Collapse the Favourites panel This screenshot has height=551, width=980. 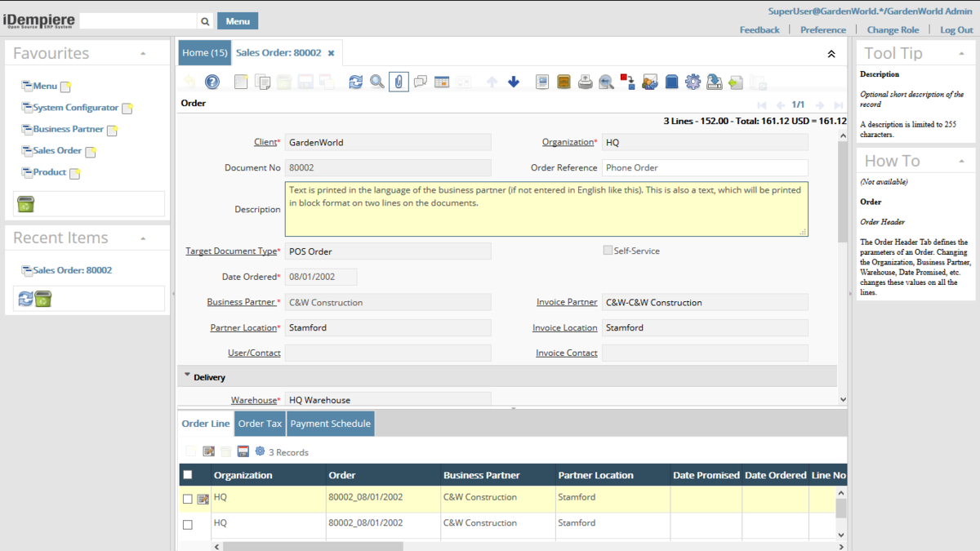coord(143,54)
